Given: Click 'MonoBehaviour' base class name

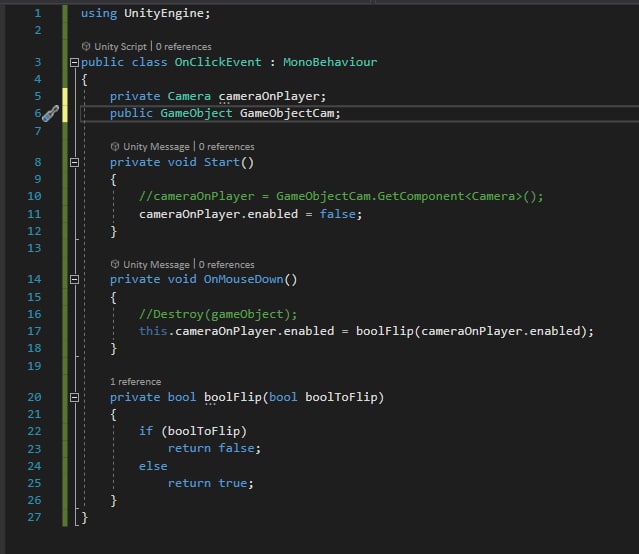Looking at the screenshot, I should point(330,62).
